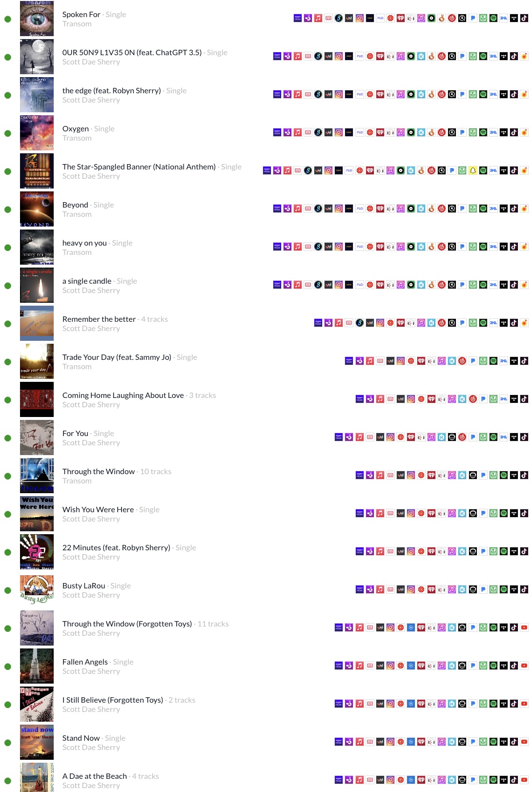
Task: Open 'A Dae at the Beach' album
Action: pyautogui.click(x=95, y=776)
